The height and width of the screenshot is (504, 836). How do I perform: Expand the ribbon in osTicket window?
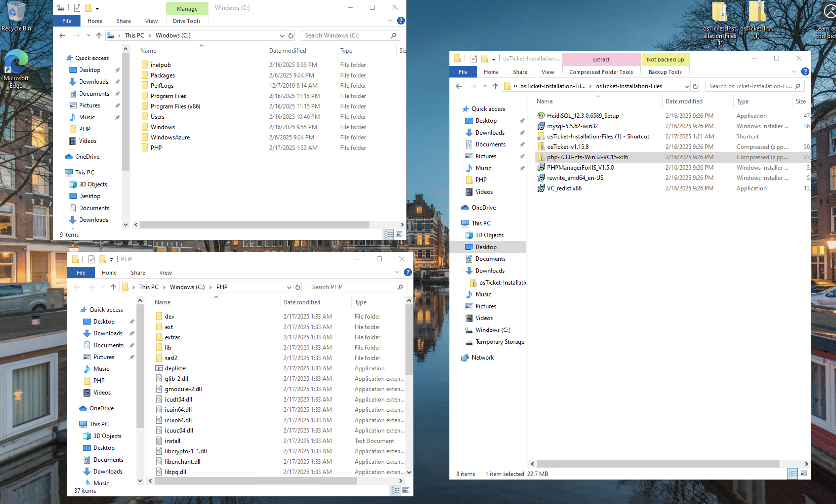(794, 72)
